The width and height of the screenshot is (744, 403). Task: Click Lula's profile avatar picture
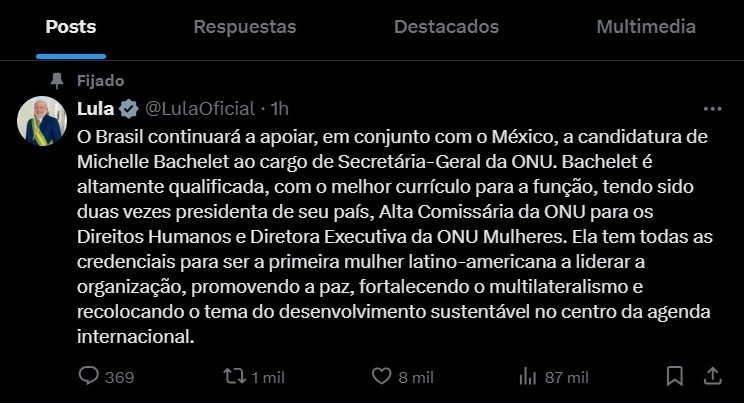(x=42, y=122)
